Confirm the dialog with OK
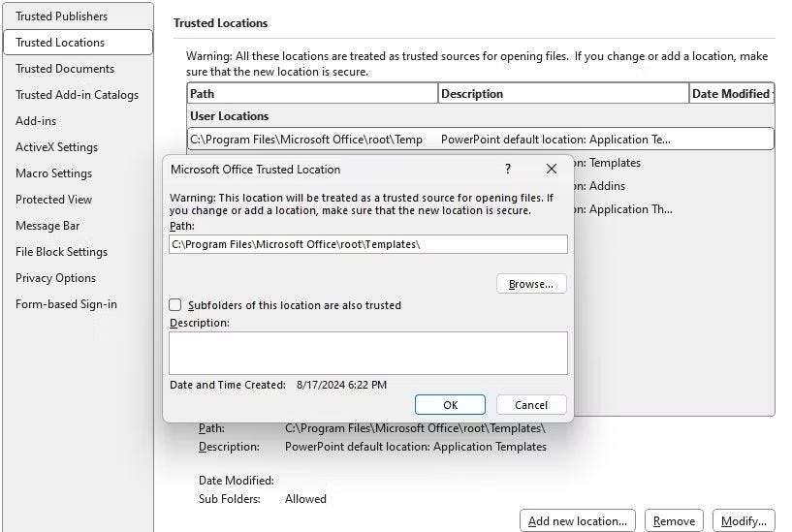Screen dimensions: 792x532 (x=450, y=405)
